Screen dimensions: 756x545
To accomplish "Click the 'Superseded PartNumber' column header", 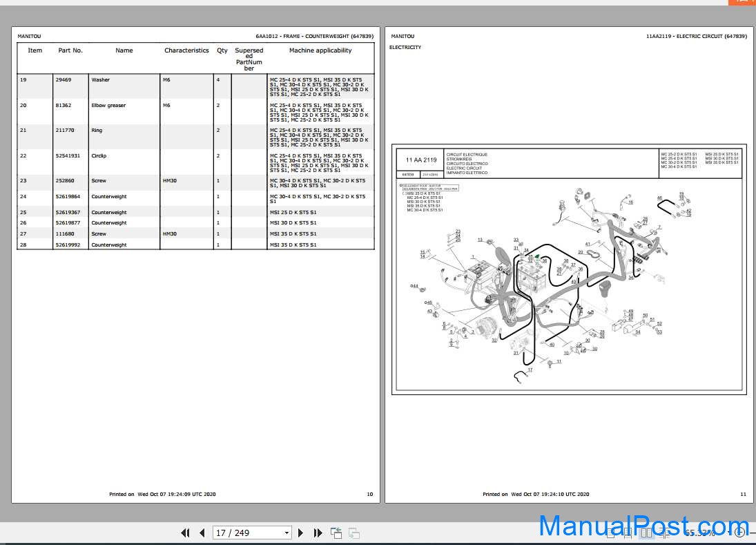I will click(249, 59).
